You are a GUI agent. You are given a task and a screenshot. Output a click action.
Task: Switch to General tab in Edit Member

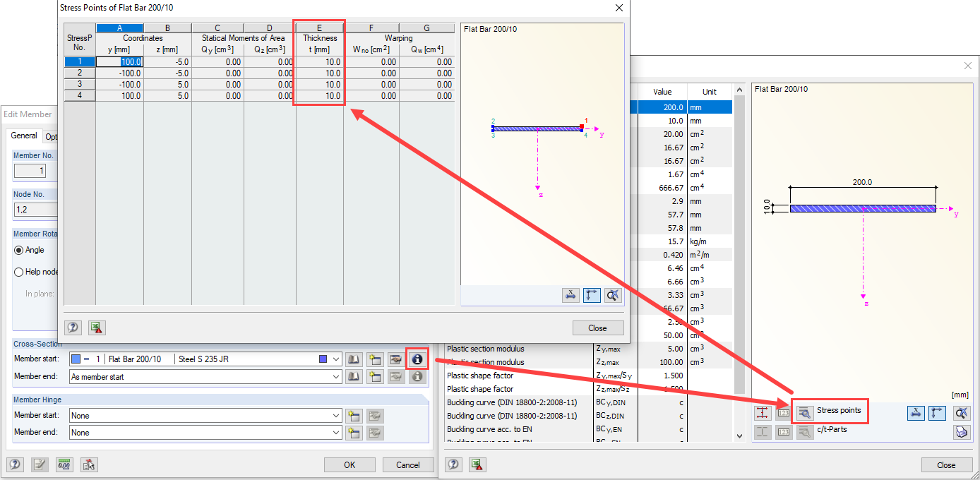pos(24,136)
